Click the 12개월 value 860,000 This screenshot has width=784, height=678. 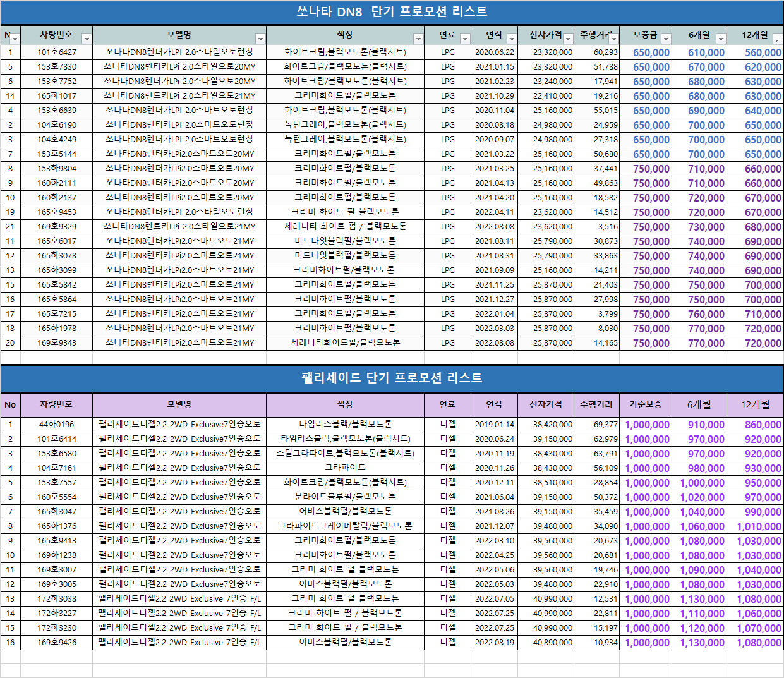point(755,425)
